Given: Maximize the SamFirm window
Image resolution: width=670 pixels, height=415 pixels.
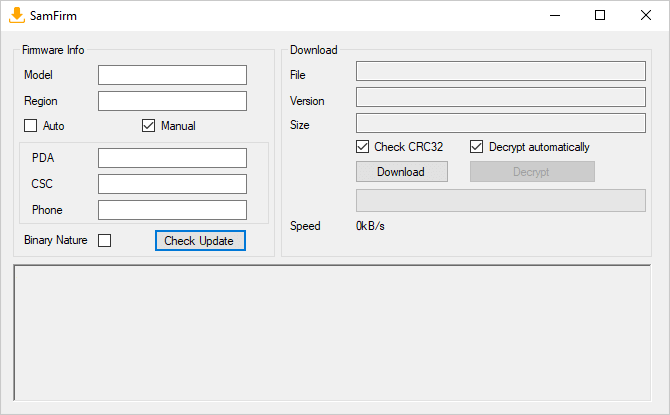Looking at the screenshot, I should [600, 15].
